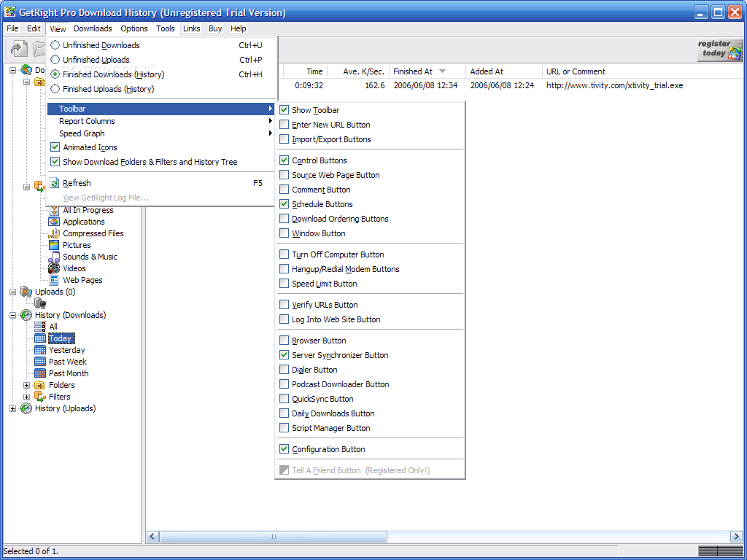Select the Past Week calendar icon

point(40,362)
